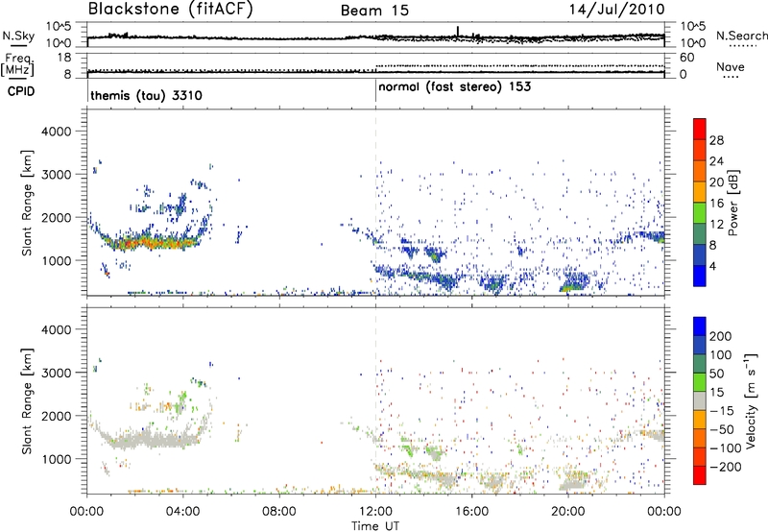Click the "04:00" time tick label
Viewport: 768px width, 532px height.
click(x=182, y=512)
